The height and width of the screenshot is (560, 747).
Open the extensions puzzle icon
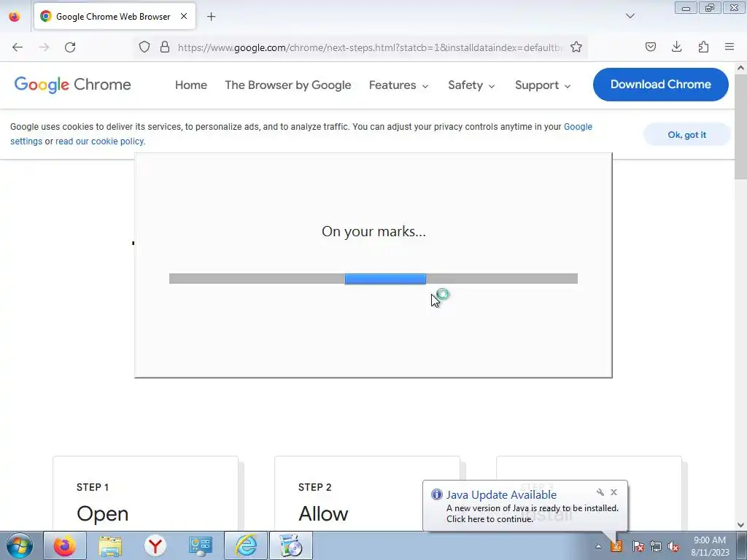(703, 47)
